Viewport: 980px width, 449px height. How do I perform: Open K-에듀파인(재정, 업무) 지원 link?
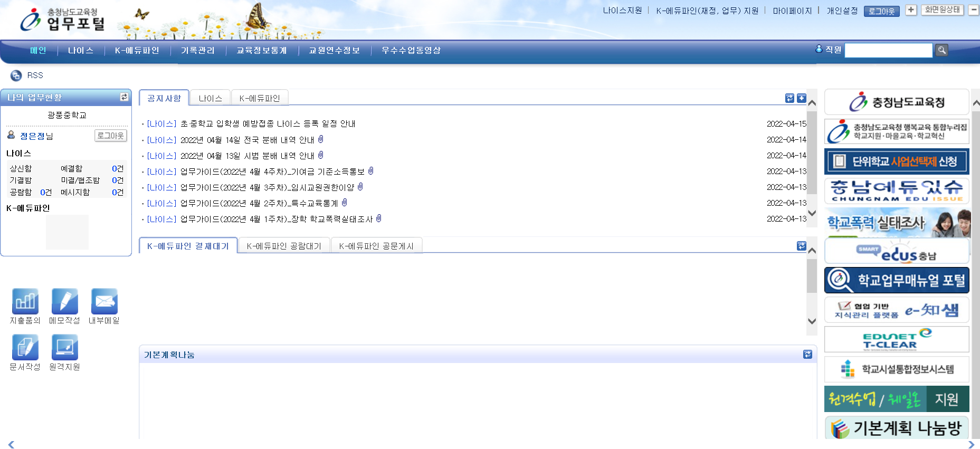coord(708,11)
